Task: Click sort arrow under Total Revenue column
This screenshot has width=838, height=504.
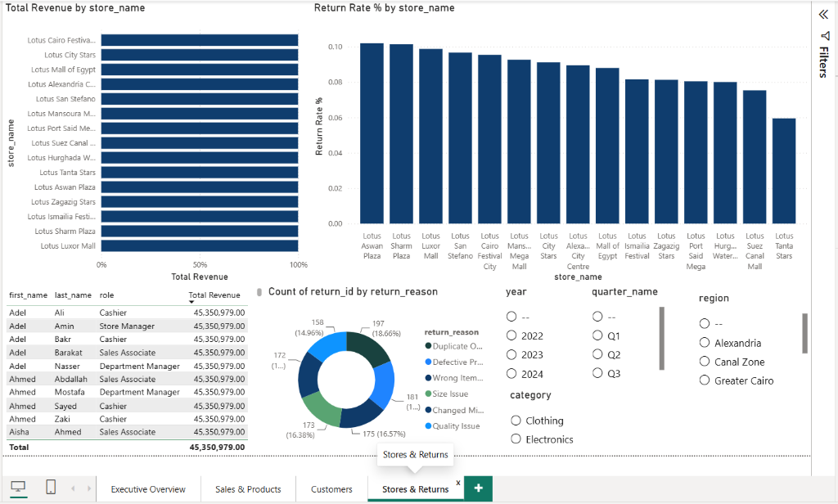Action: pyautogui.click(x=191, y=303)
